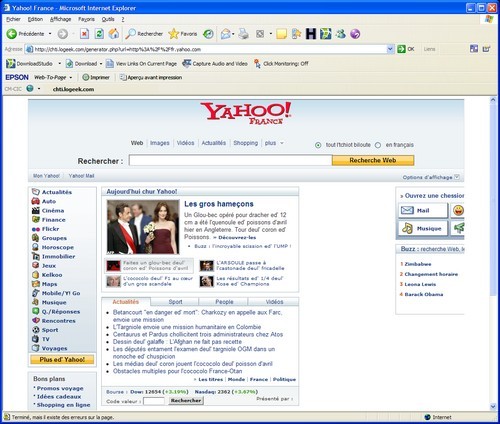Click the purple globe toolbar icon
The image size is (500, 424).
(355, 34)
